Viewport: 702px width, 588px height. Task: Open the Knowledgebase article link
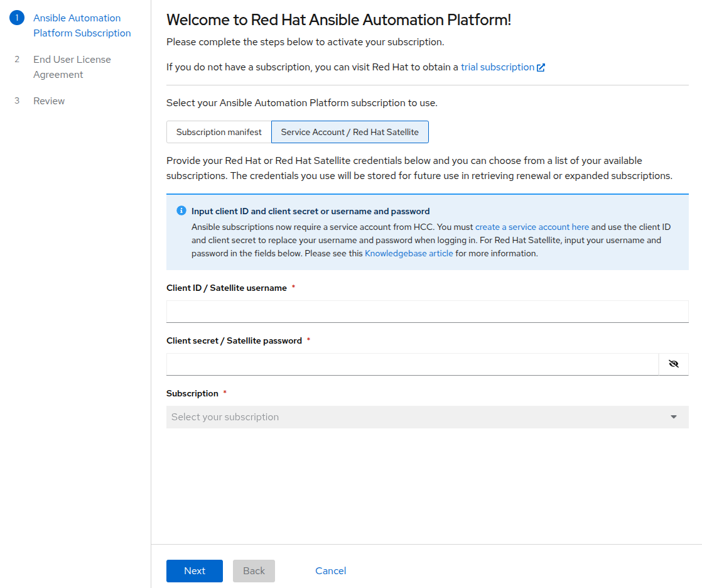click(409, 254)
